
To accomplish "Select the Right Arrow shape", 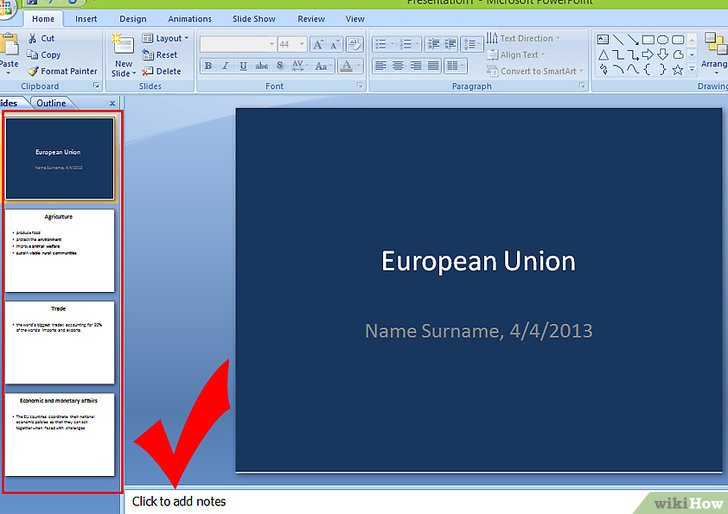I will 648,55.
